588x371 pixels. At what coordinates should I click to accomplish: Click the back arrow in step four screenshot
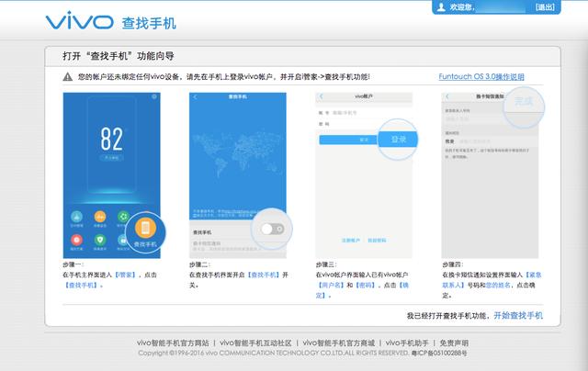[447, 96]
